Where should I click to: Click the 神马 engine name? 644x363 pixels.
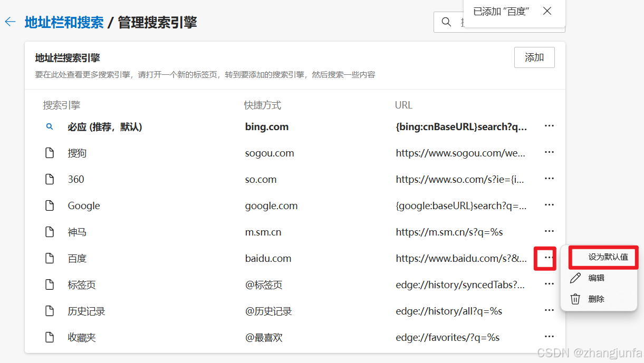tap(77, 232)
